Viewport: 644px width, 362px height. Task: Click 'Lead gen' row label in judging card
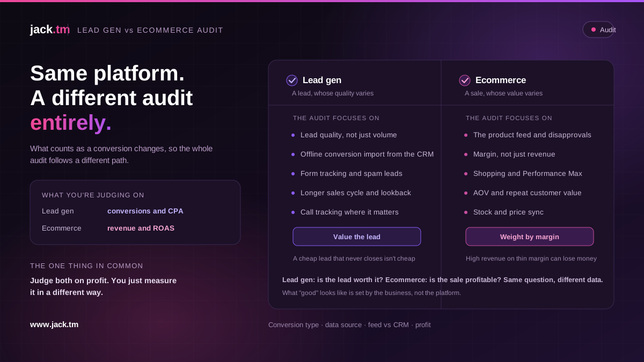click(x=58, y=211)
